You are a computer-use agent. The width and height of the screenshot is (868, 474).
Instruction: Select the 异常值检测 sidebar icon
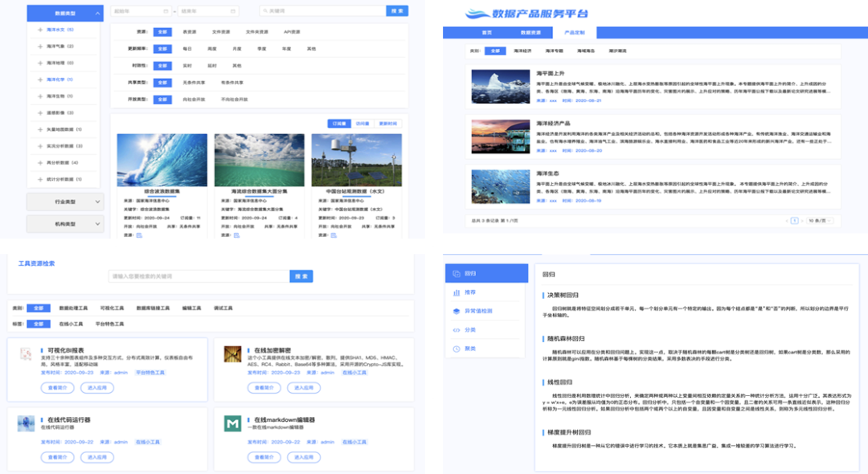pos(457,311)
